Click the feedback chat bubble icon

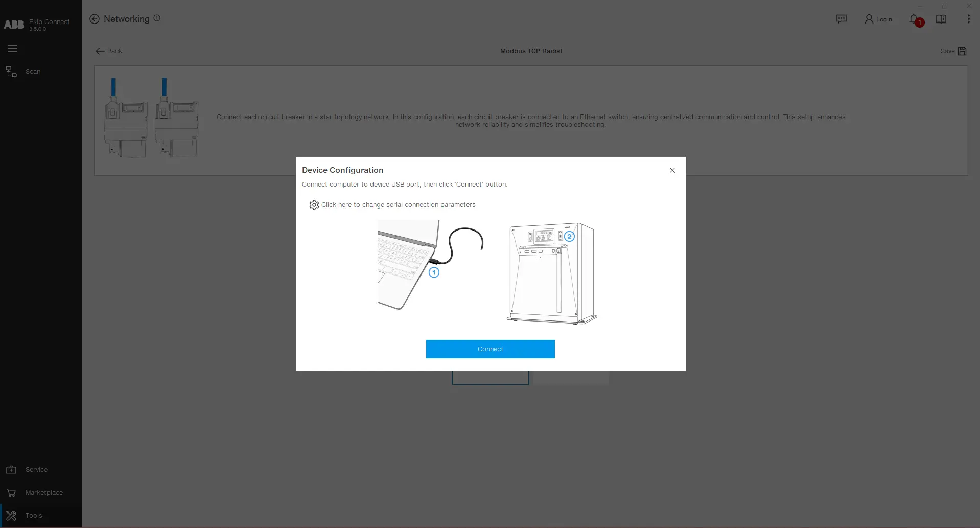(x=842, y=18)
